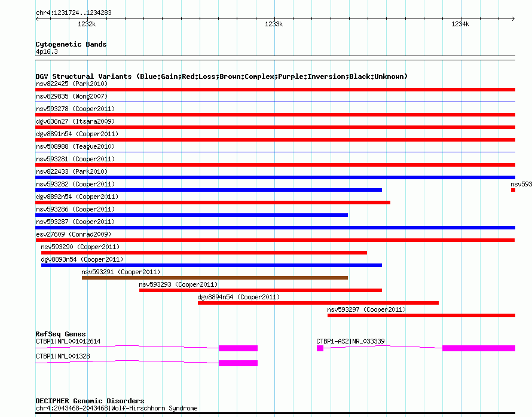Viewport: 532px width, 417px height.
Task: Select the dgv8894n54 (Cooper2011) red bar
Action: tap(318, 303)
